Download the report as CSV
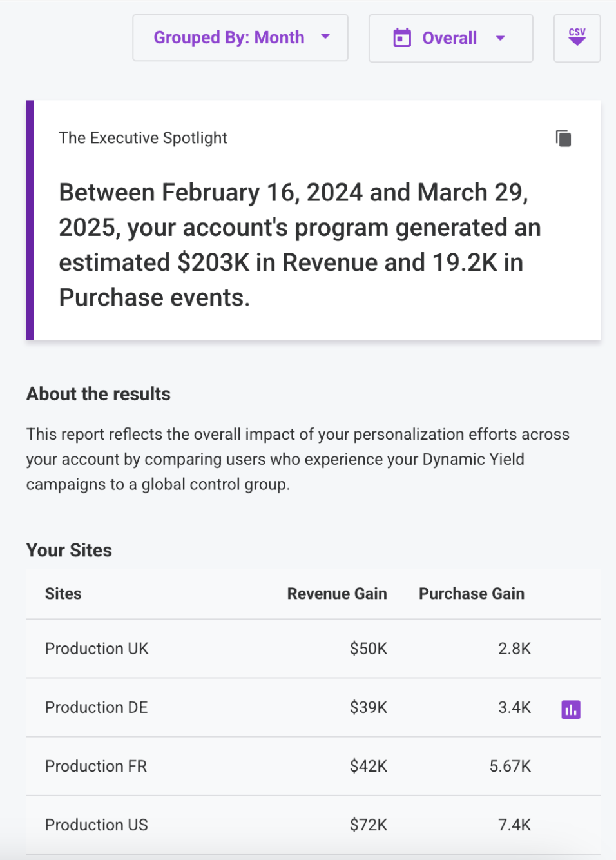The width and height of the screenshot is (616, 860). tap(577, 38)
